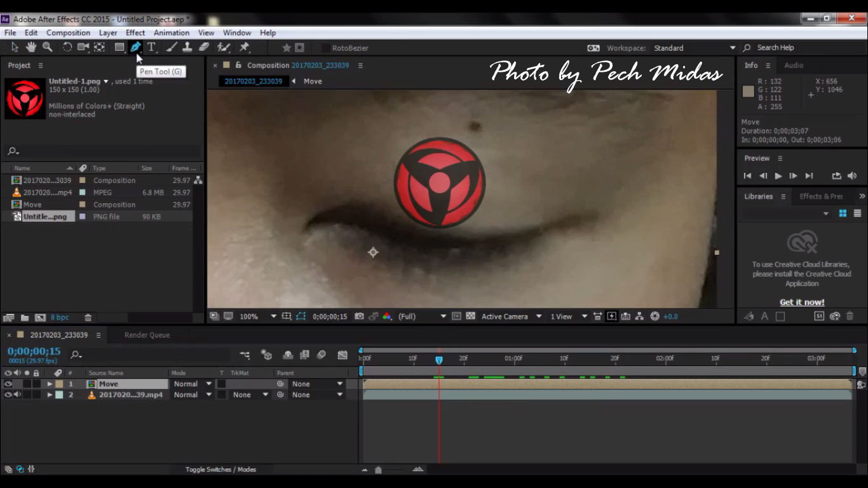
Task: Click the Draft 3D icon in timeline
Action: pos(267,355)
